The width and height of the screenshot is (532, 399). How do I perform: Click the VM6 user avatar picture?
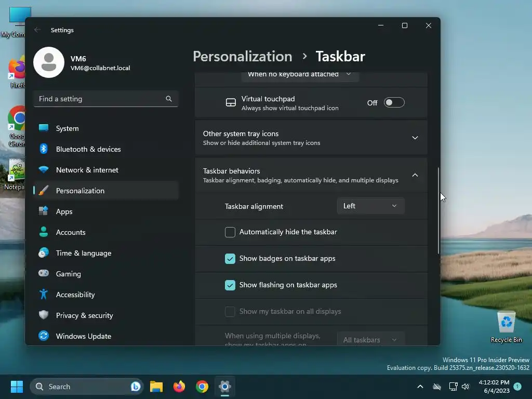49,62
